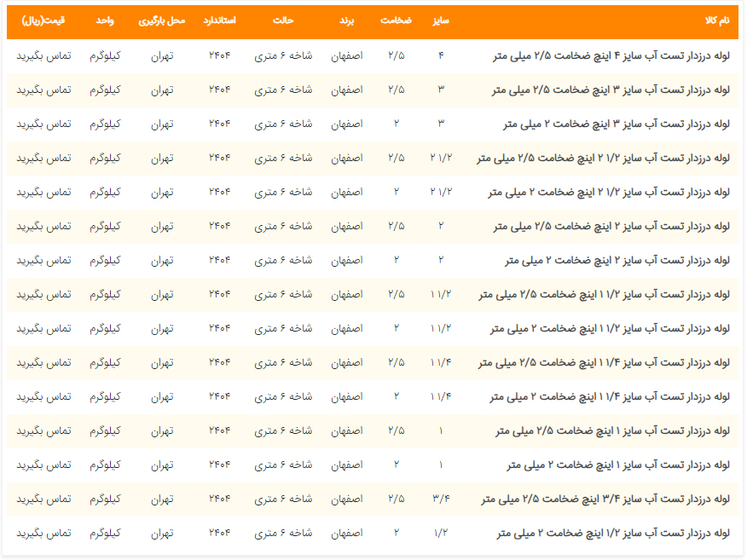Click the 'قیمت(ریال)' column header
The width and height of the screenshot is (747, 560).
click(43, 20)
